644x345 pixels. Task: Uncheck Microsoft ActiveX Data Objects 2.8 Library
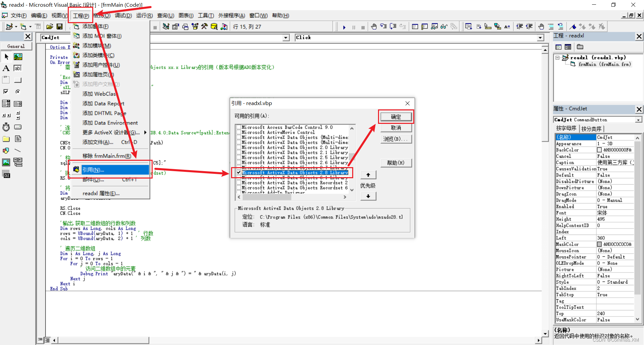tap(238, 172)
